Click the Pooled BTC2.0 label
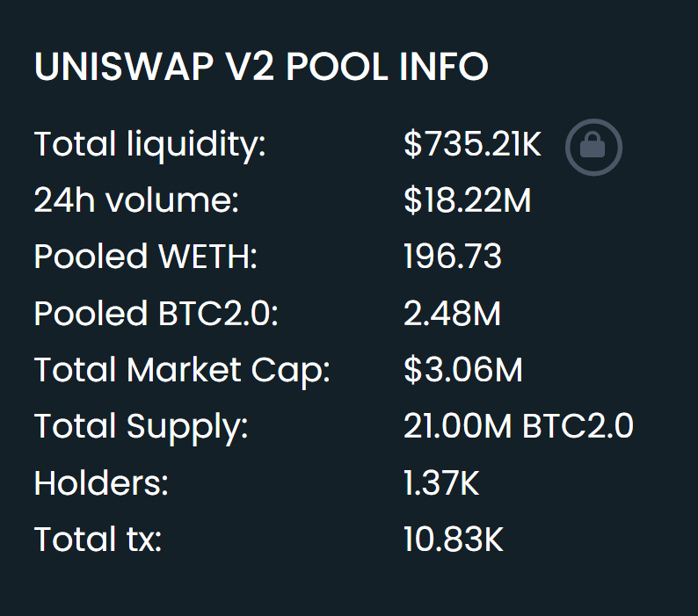This screenshot has height=616, width=698. click(x=156, y=314)
